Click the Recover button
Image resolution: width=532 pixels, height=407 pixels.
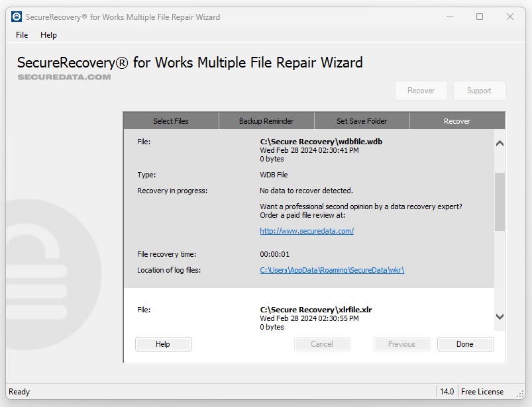coord(421,91)
